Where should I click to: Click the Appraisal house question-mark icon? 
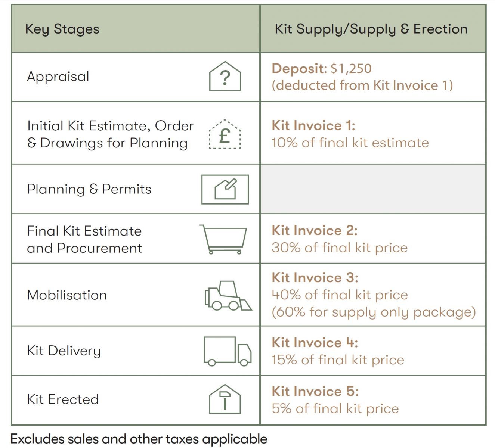(x=225, y=76)
